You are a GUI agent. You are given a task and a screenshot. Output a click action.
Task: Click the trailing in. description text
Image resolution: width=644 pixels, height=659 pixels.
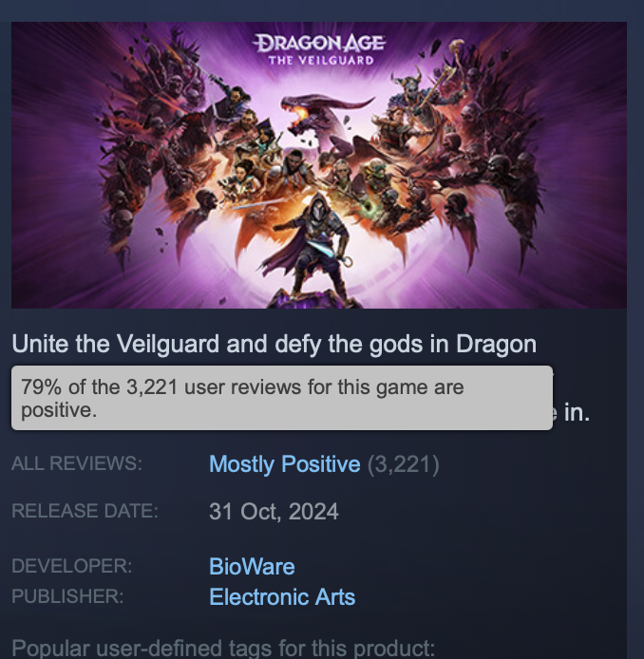tap(577, 413)
